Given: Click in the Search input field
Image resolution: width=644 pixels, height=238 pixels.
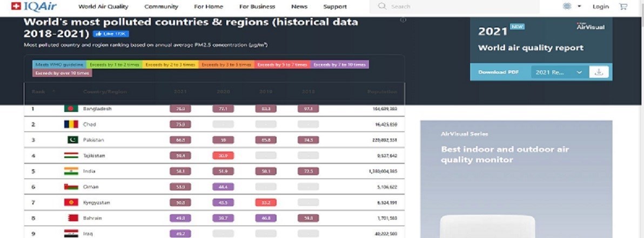Looking at the screenshot, I should coord(459,7).
